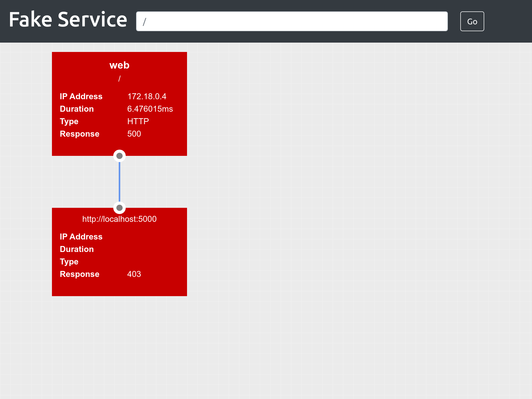
Task: Click the duration value 6.476015ms
Action: pos(150,109)
